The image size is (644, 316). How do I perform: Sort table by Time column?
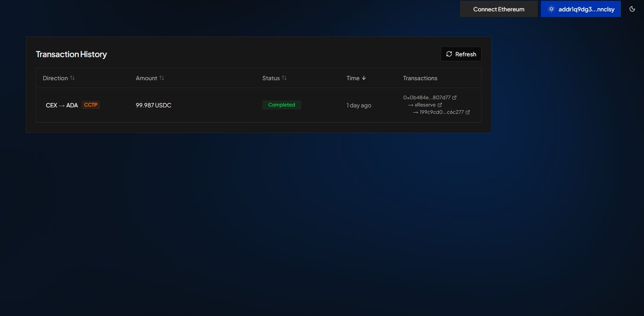click(x=356, y=78)
